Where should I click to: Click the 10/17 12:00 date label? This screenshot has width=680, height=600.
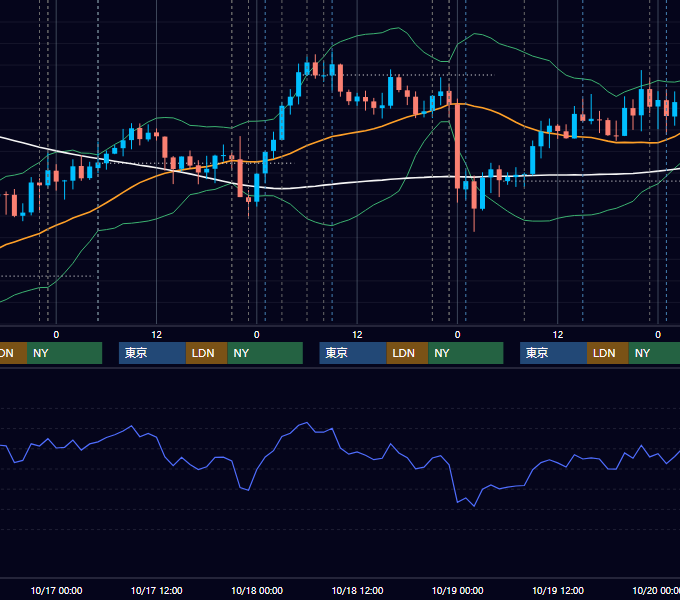pos(157,590)
